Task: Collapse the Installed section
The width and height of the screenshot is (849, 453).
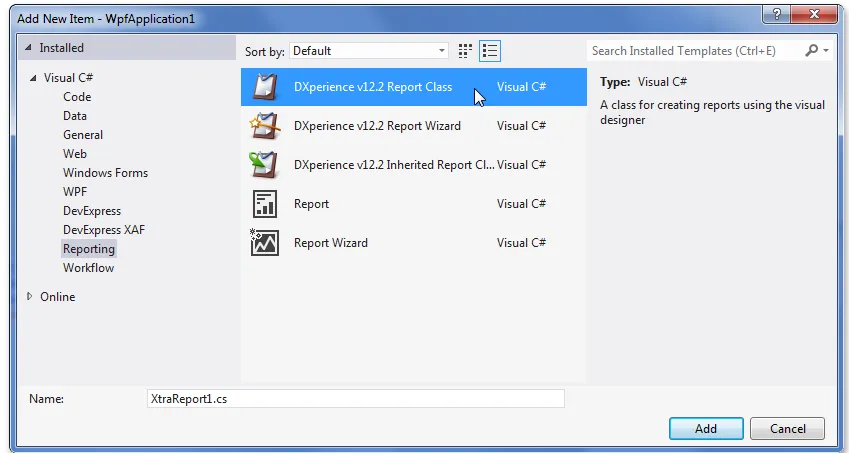Action: (x=28, y=48)
